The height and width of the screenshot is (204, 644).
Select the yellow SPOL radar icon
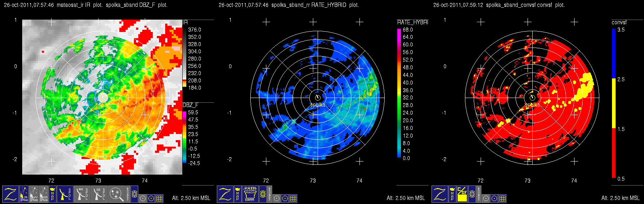click(65, 194)
